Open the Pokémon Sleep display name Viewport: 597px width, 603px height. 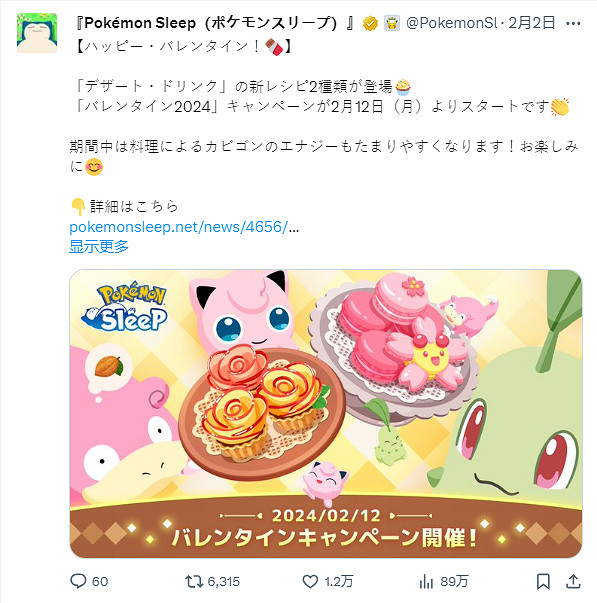215,23
